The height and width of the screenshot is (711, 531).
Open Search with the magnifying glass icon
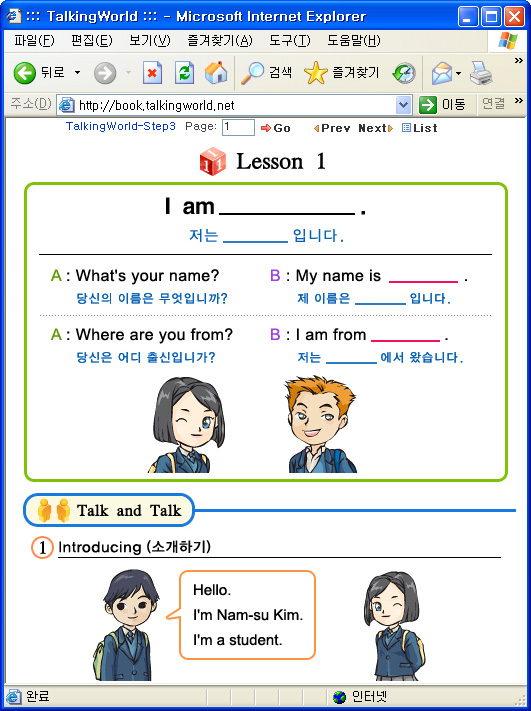pos(252,73)
